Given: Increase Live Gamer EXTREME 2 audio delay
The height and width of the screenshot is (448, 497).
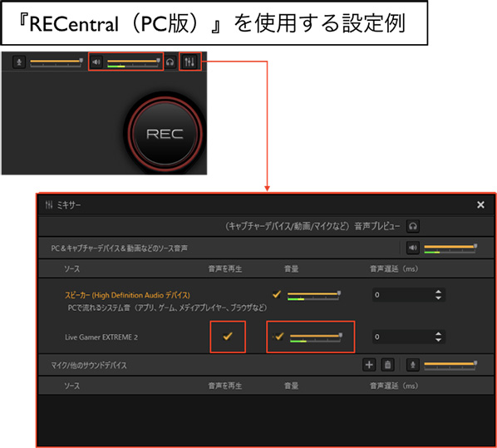Looking at the screenshot, I should pyautogui.click(x=438, y=333).
